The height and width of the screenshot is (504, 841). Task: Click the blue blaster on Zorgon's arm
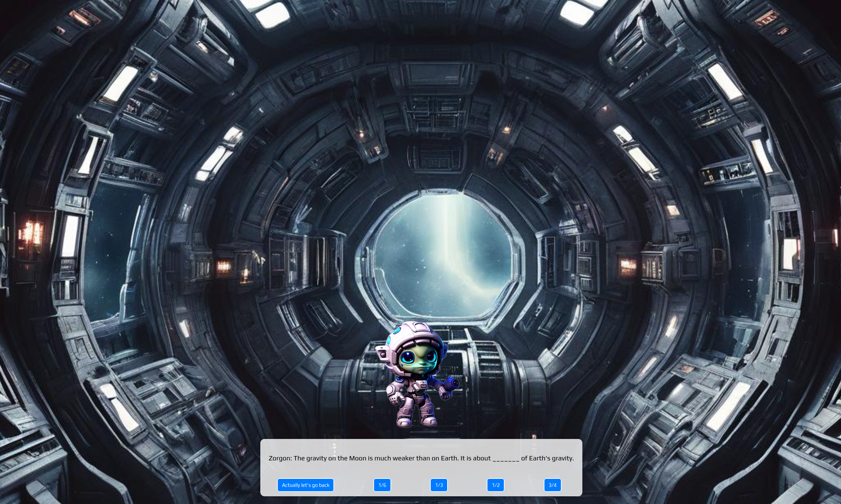452,384
